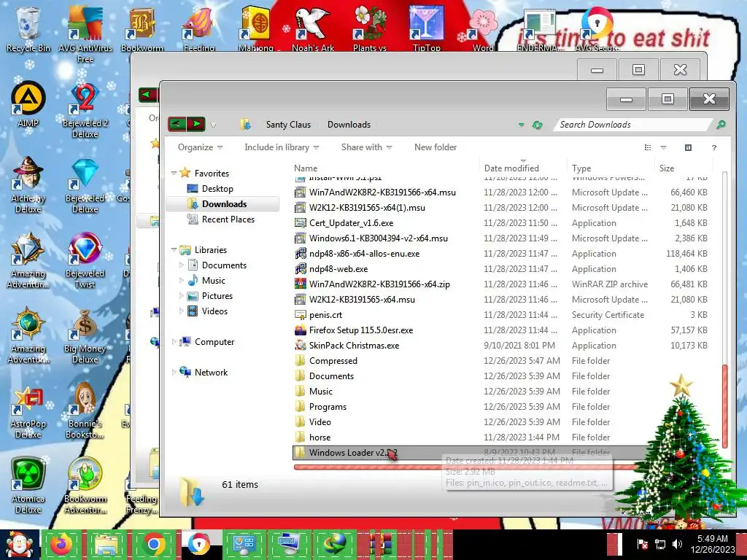Click the network tray icon

[660, 544]
